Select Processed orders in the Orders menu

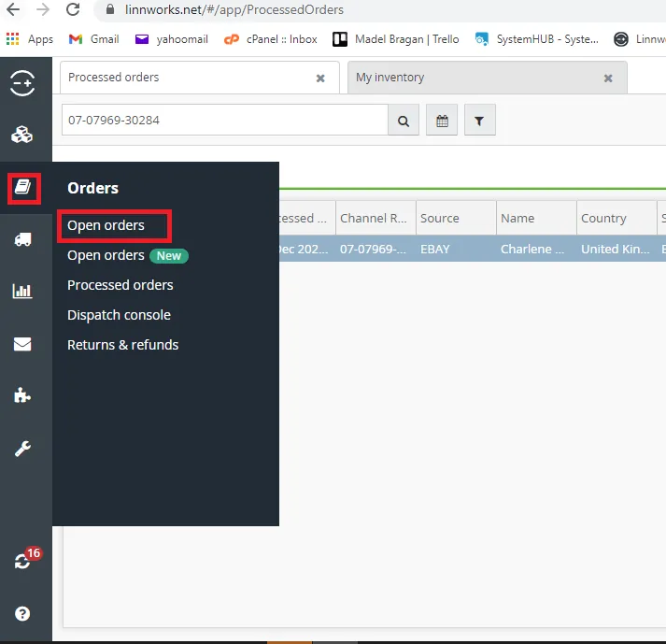120,285
